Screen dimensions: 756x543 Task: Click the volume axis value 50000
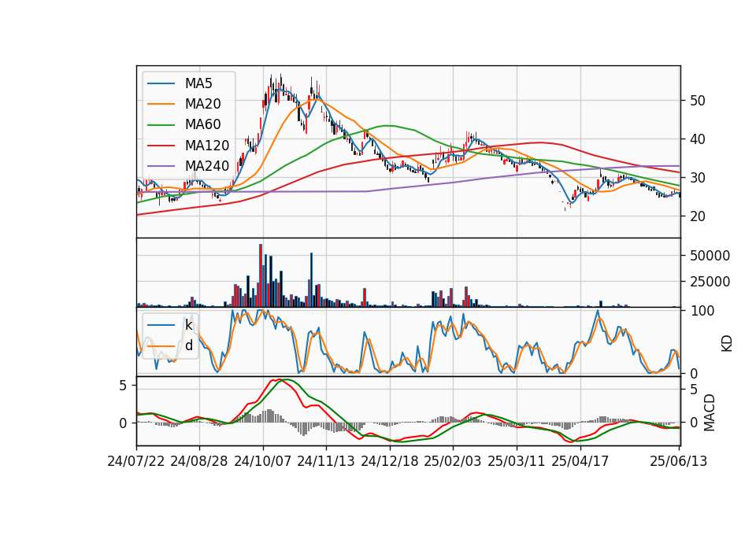(x=710, y=256)
